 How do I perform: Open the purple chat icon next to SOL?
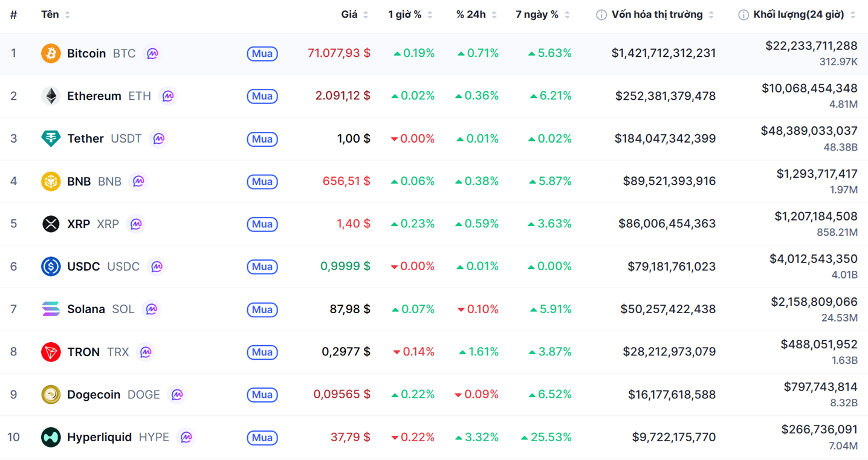pyautogui.click(x=151, y=309)
